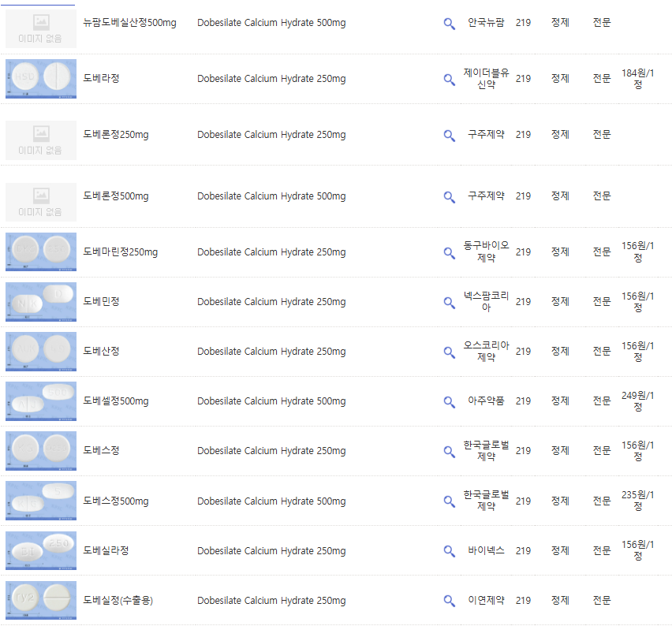Click the 184원/1정 price link for 도베라정

(x=637, y=79)
